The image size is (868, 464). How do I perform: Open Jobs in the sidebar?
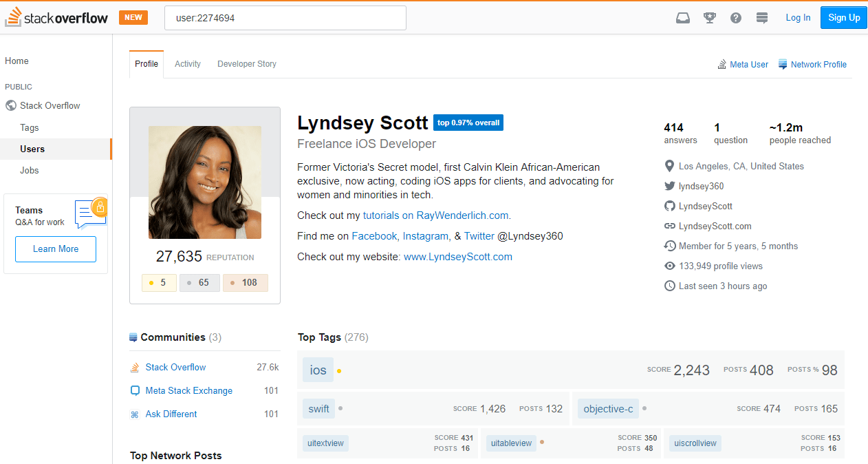coord(30,170)
